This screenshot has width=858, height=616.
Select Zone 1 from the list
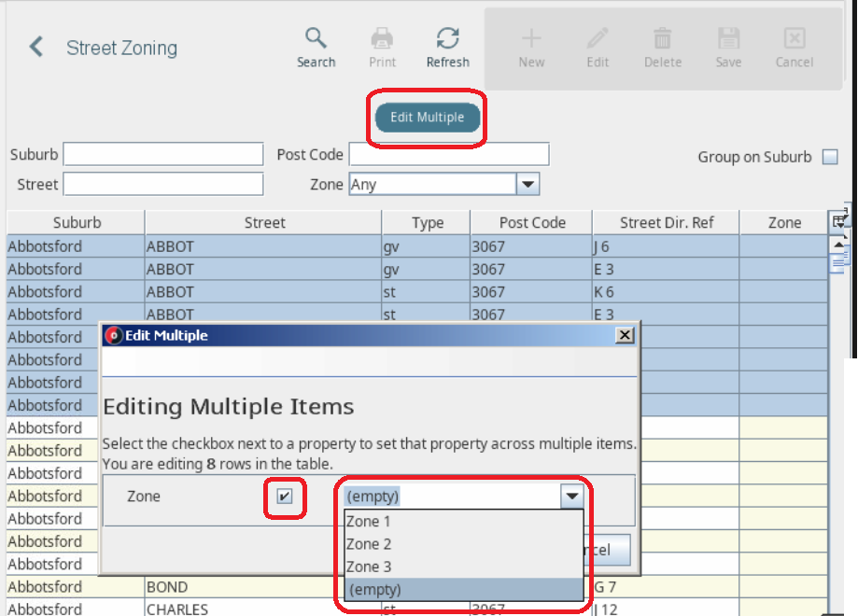(463, 522)
